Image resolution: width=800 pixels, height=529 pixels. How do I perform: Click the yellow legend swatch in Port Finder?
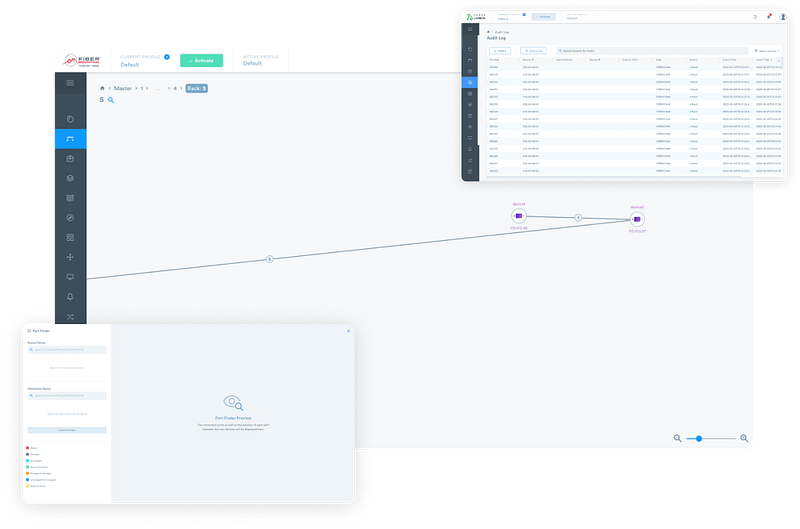(x=27, y=486)
